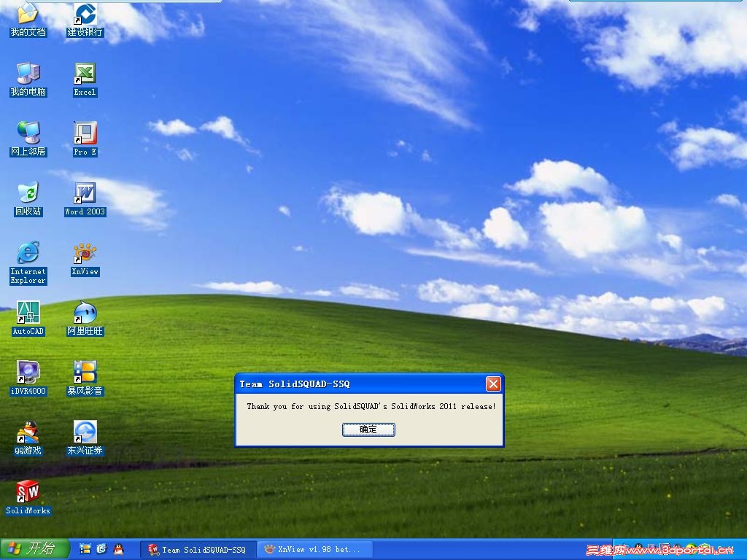
Task: Click the 确定 button in dialog
Action: (368, 429)
